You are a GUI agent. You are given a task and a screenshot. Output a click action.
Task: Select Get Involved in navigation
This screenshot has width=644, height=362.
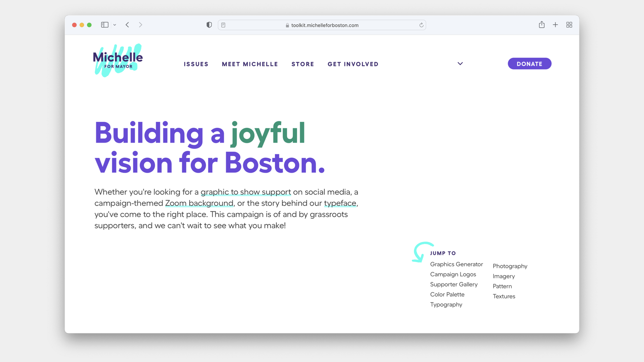coord(353,64)
